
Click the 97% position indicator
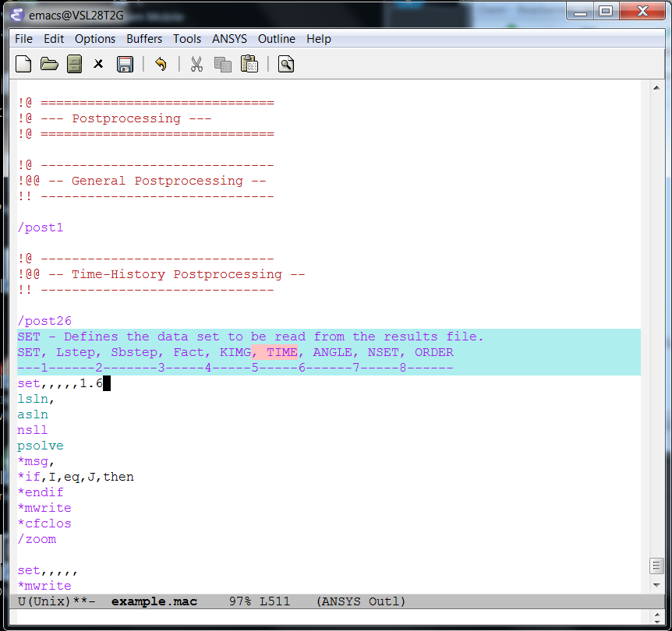pos(240,601)
